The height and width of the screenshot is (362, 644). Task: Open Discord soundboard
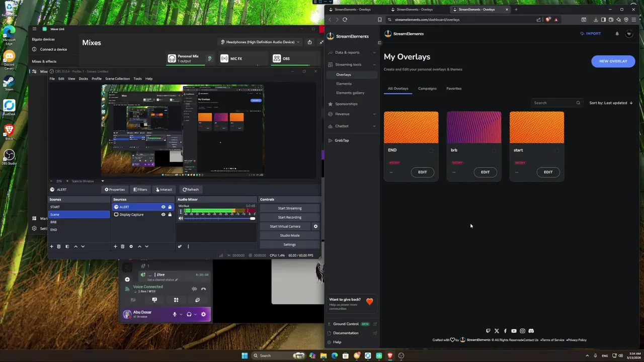point(197,300)
